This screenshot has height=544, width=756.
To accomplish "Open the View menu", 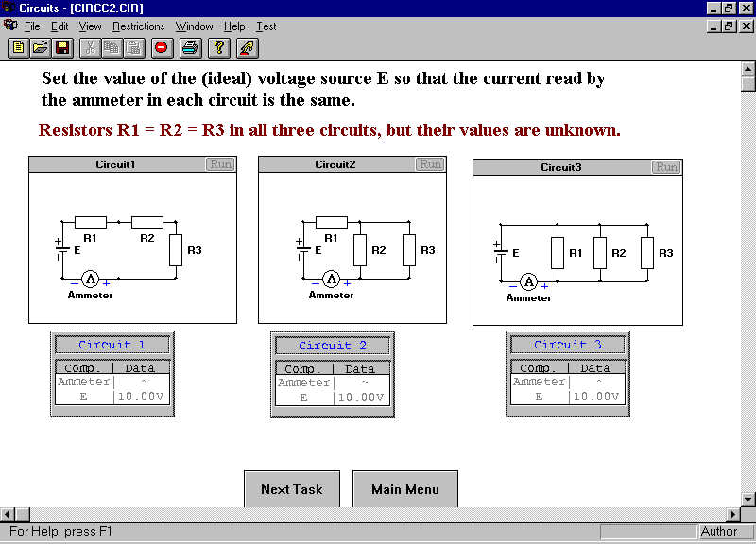I will pos(90,26).
